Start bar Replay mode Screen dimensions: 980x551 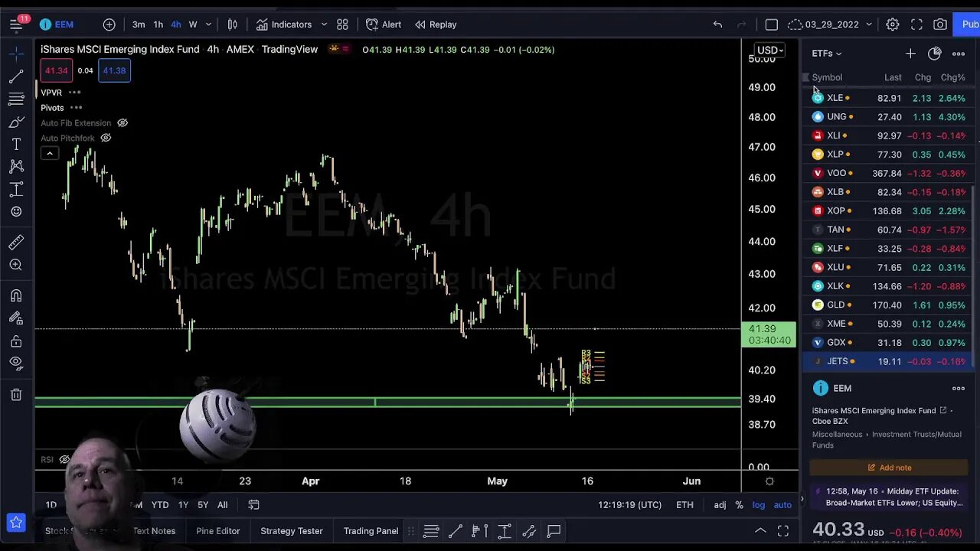coord(436,24)
